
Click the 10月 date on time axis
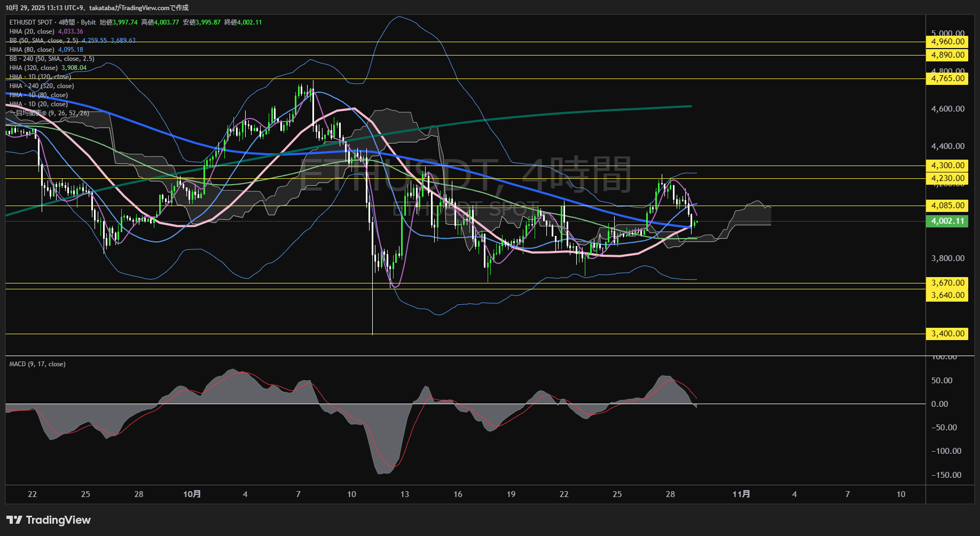click(192, 494)
